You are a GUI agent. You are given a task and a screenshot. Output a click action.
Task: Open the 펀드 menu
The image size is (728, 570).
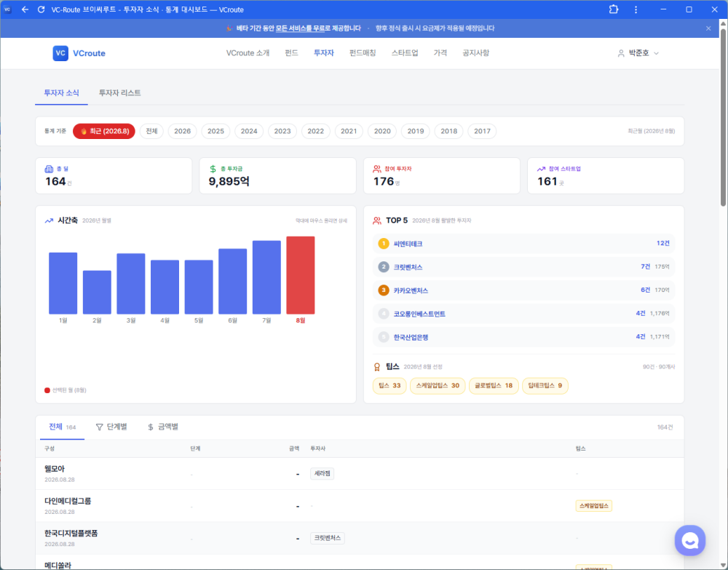pyautogui.click(x=291, y=53)
